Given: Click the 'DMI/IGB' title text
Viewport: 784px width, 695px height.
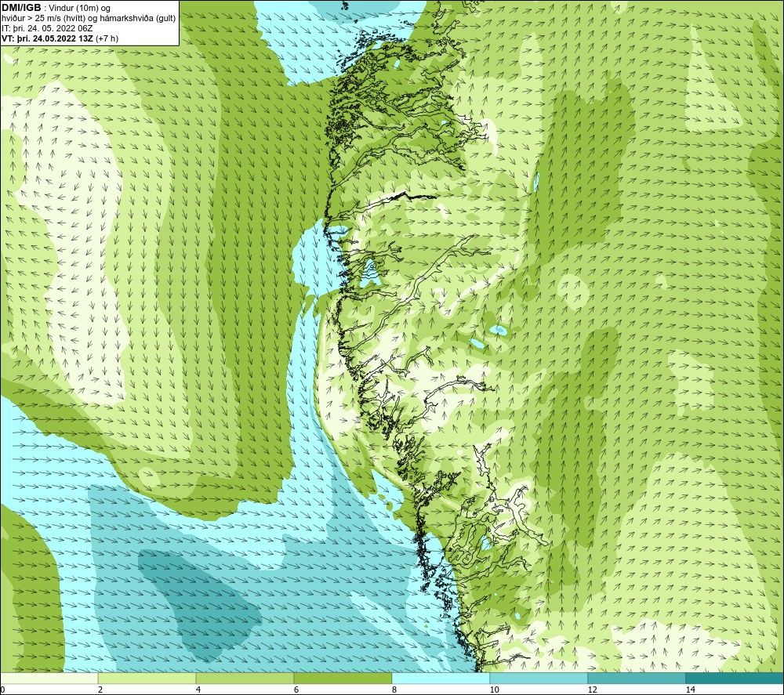Looking at the screenshot, I should click(21, 8).
